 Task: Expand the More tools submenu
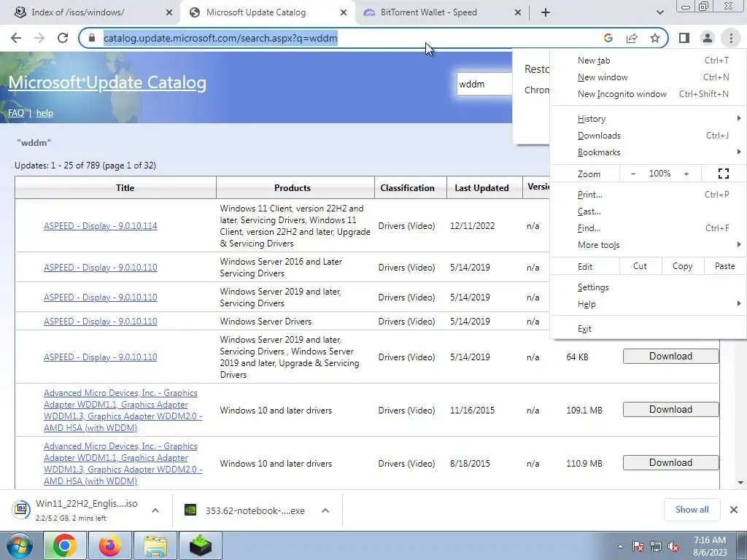tap(649, 245)
